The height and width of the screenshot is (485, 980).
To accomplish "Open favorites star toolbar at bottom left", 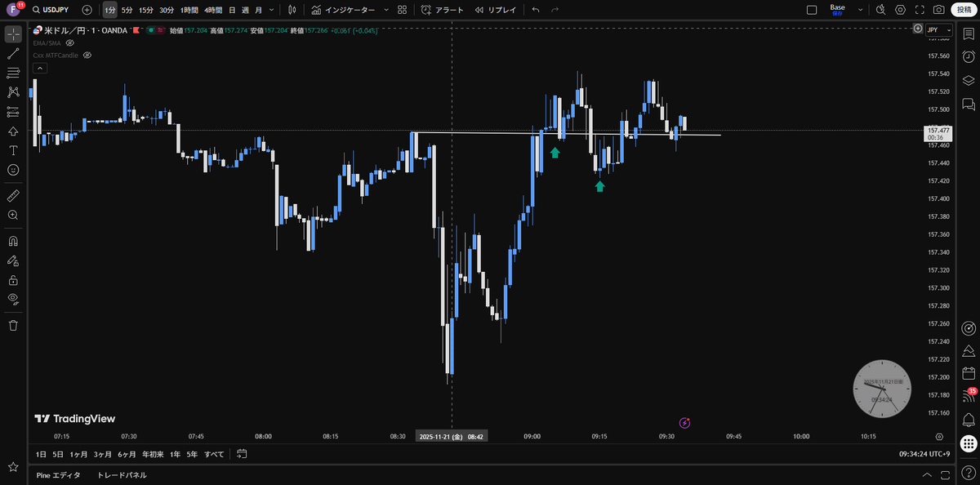I will pos(13,467).
